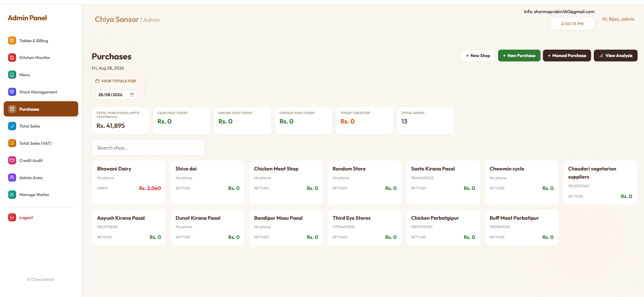Viewport: 644px width, 297px height.
Task: Navigate to Credit Audit
Action: pyautogui.click(x=41, y=160)
